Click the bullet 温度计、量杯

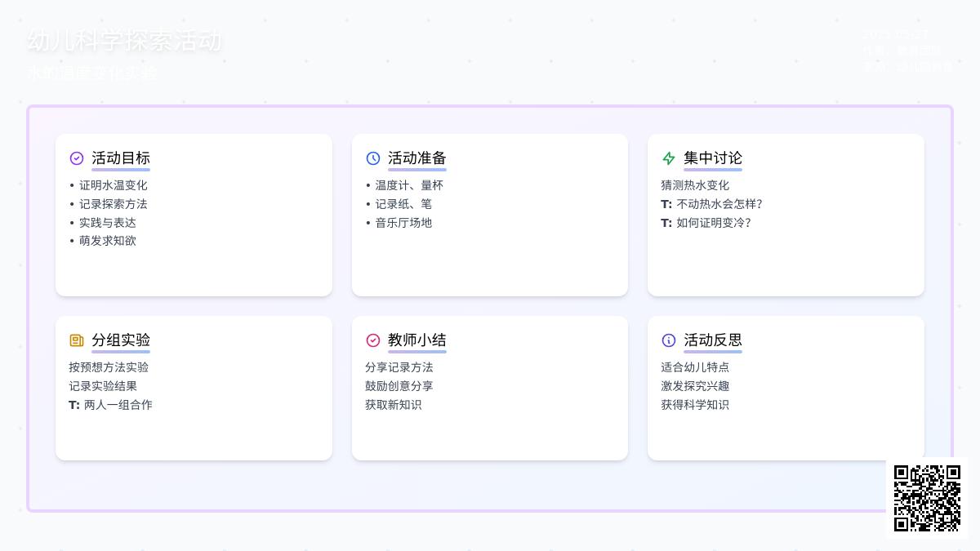(409, 185)
